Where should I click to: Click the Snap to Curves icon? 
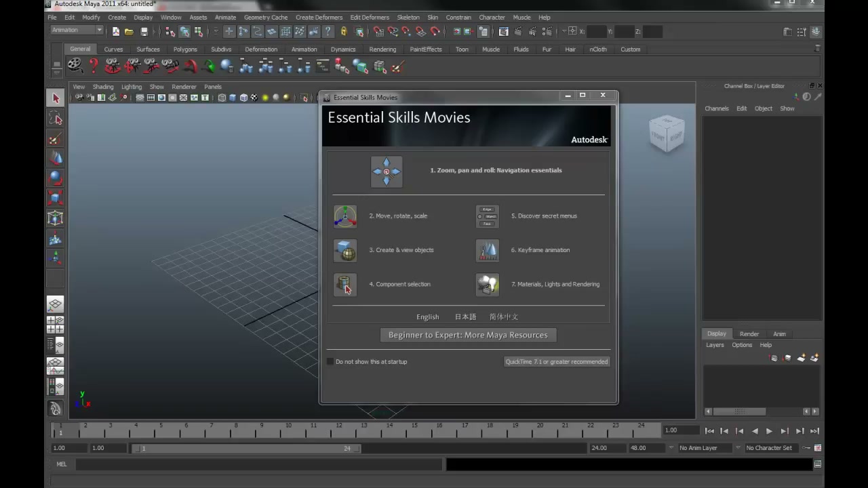pyautogui.click(x=393, y=31)
